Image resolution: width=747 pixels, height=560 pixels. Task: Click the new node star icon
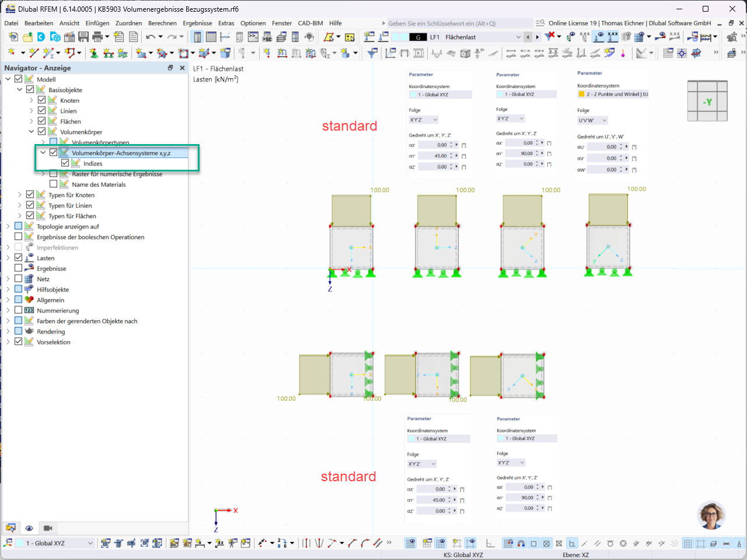12,53
